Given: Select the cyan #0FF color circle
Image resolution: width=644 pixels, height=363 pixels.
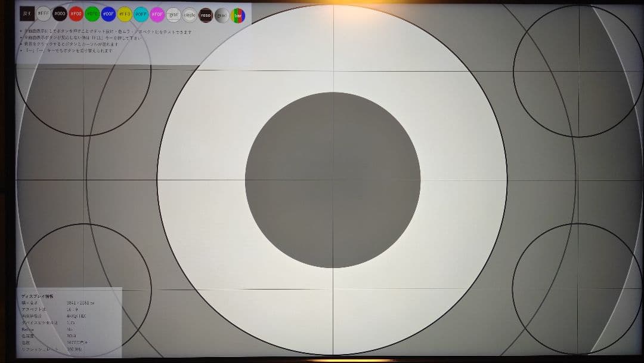Looking at the screenshot, I should (x=141, y=15).
